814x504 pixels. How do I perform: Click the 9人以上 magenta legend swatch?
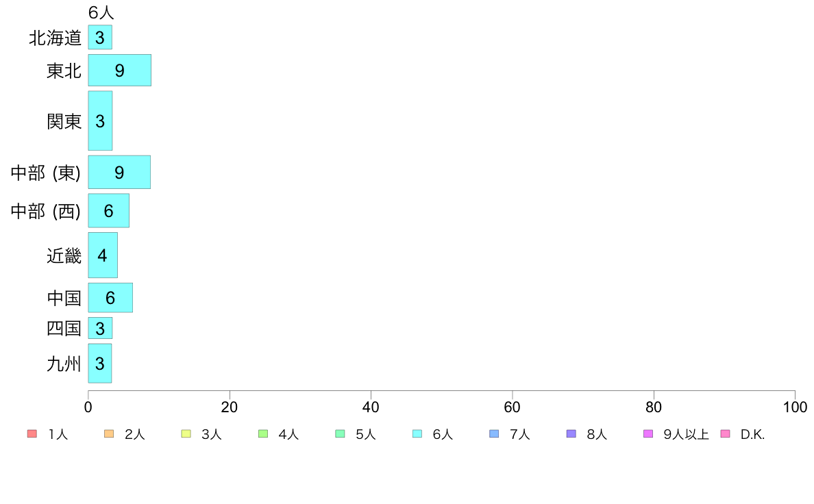(x=648, y=434)
